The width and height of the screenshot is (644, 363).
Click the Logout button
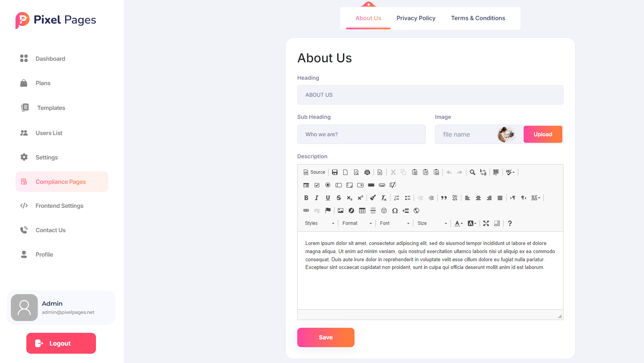[x=61, y=343]
